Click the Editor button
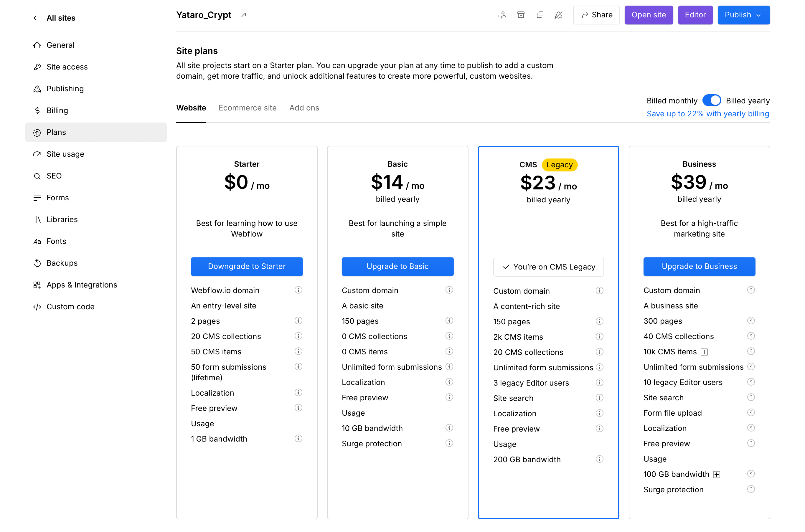805x532 pixels. [x=695, y=15]
